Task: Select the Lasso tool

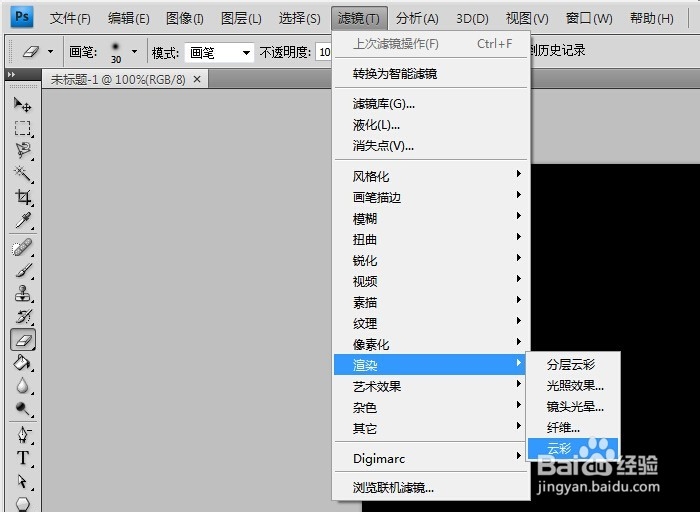Action: [22, 150]
